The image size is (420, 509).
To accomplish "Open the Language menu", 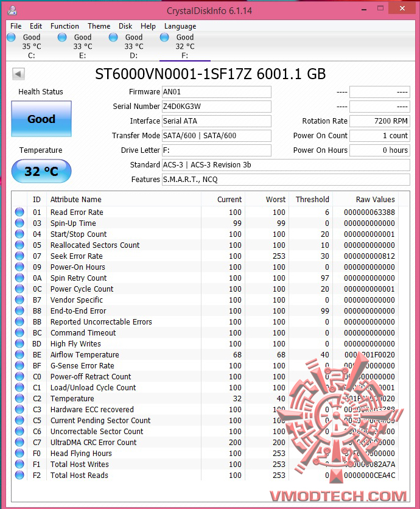I will click(180, 26).
